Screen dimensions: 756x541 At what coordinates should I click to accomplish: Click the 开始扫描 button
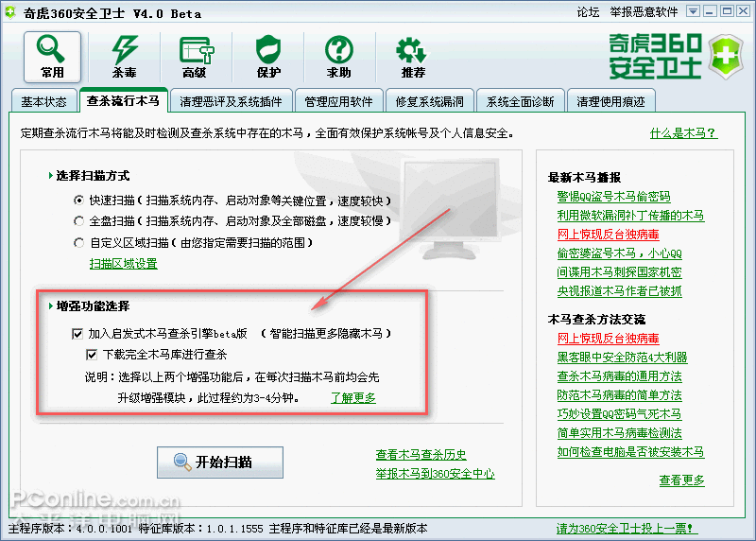220,462
